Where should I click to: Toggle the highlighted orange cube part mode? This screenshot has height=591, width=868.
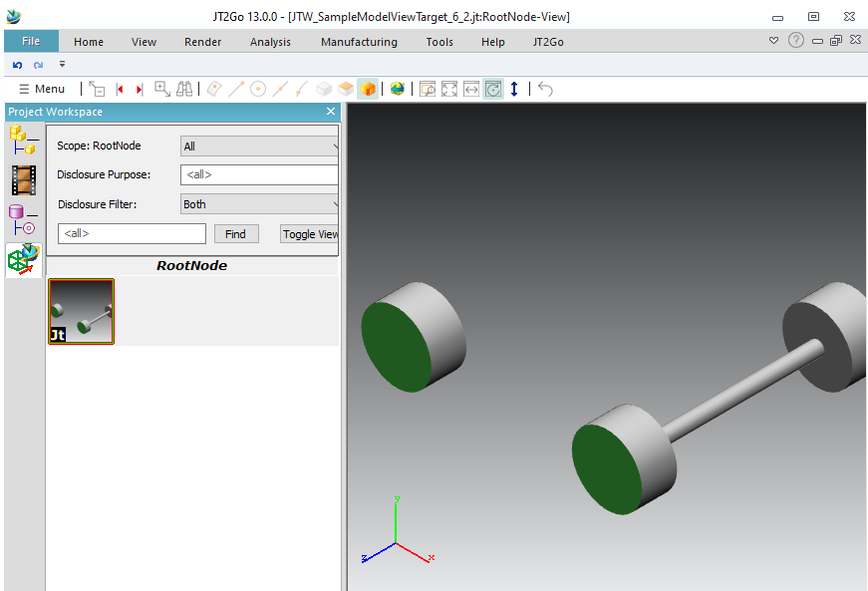tap(368, 89)
